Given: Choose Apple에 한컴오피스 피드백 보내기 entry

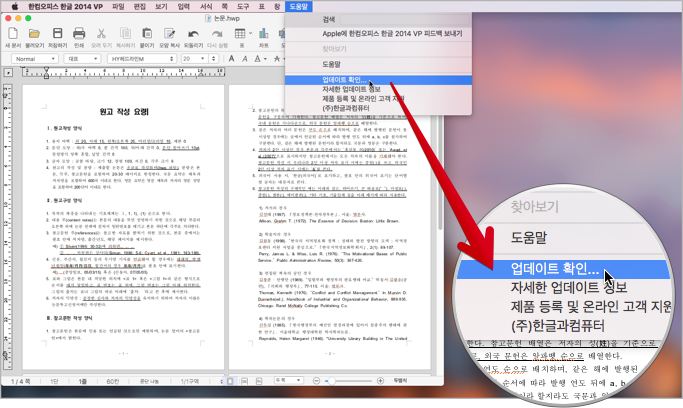Looking at the screenshot, I should point(378,34).
